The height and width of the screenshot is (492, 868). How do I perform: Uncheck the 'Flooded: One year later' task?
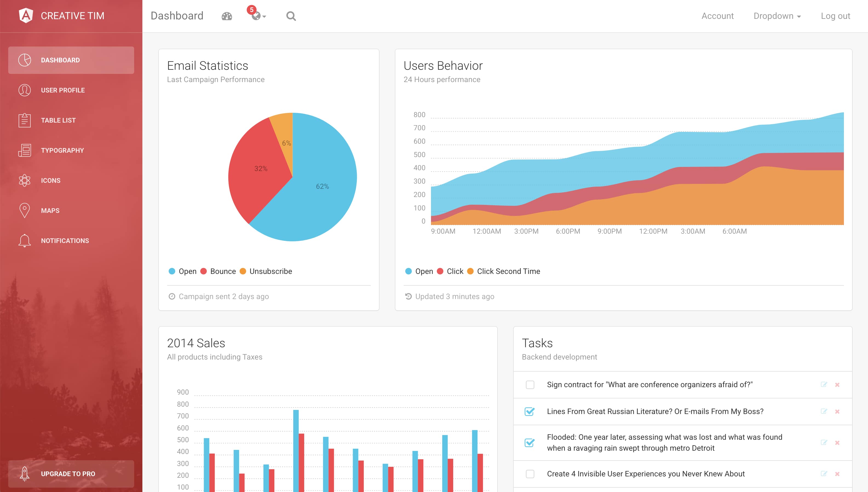click(x=530, y=442)
